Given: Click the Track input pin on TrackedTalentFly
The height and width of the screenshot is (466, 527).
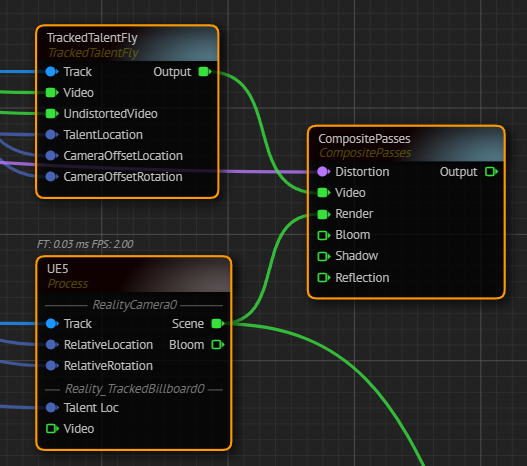Looking at the screenshot, I should point(51,72).
